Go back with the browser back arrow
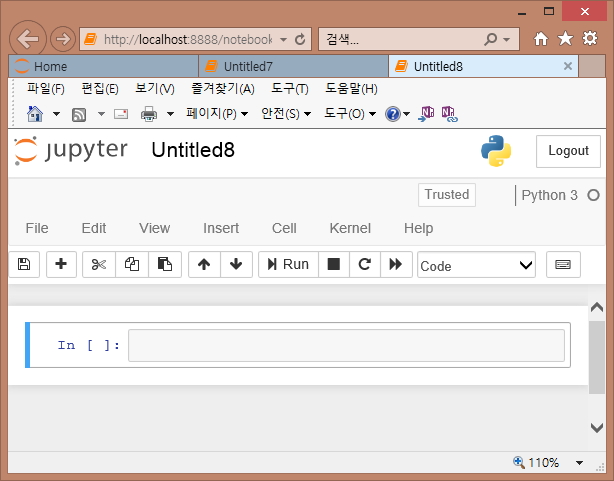Viewport: 614px width, 481px height. coord(28,39)
